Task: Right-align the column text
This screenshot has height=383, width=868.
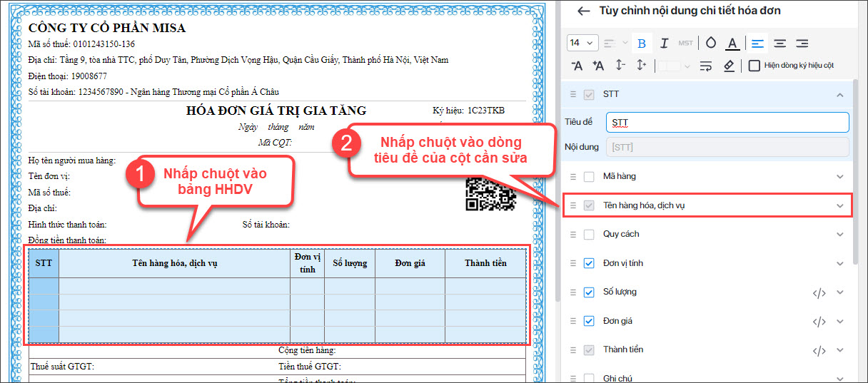Action: [x=802, y=44]
